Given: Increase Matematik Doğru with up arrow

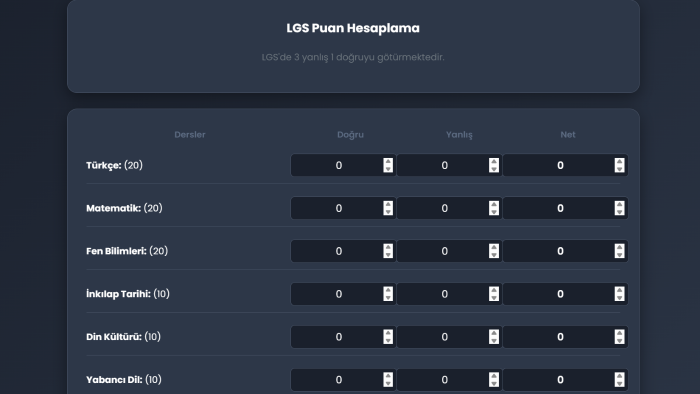Looking at the screenshot, I should [388, 204].
